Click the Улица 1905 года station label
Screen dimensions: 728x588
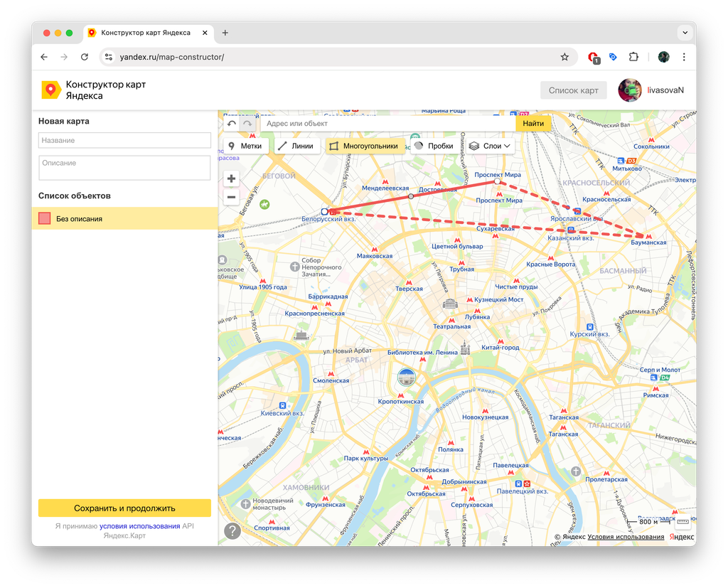tap(263, 287)
